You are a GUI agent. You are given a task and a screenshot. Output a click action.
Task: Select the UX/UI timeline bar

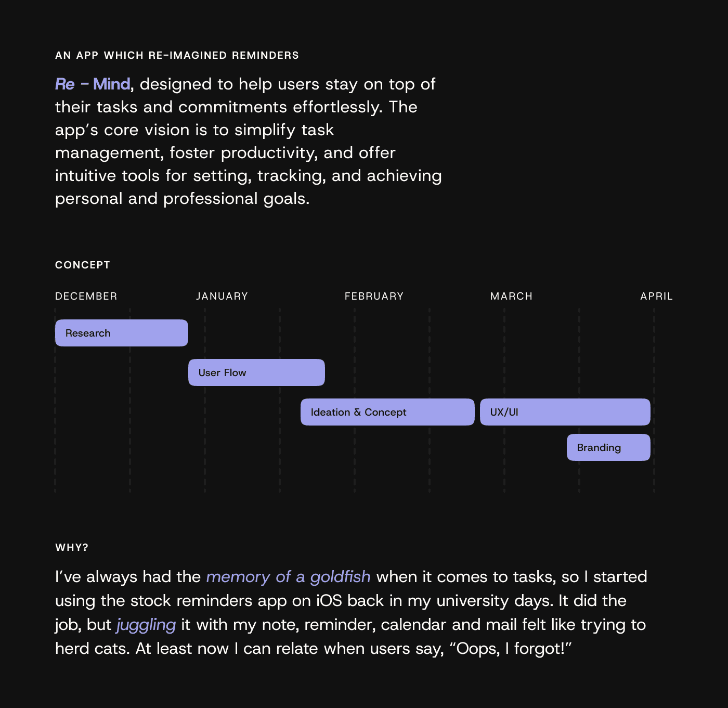(x=565, y=412)
